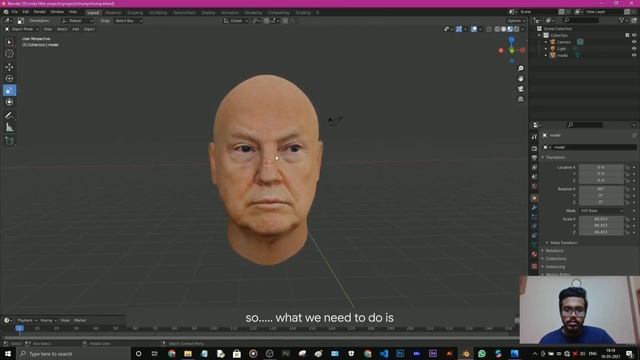Viewport: 640px width, 360px height.
Task: Open the Material properties tab icon
Action: 534,254
